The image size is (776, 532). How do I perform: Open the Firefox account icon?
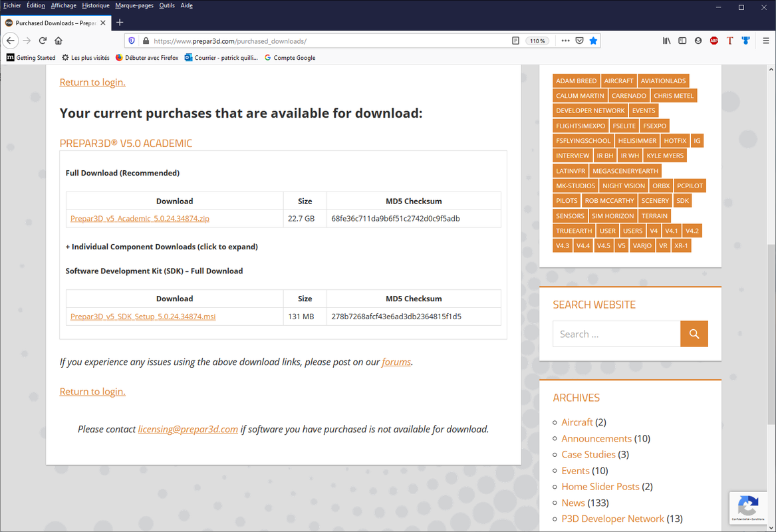[698, 41]
